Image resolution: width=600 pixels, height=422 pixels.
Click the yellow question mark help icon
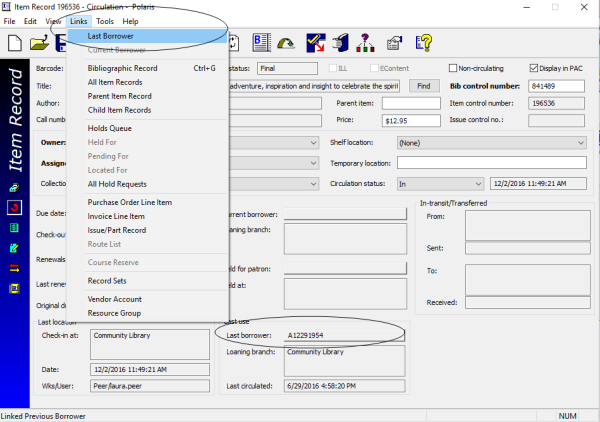pyautogui.click(x=424, y=42)
